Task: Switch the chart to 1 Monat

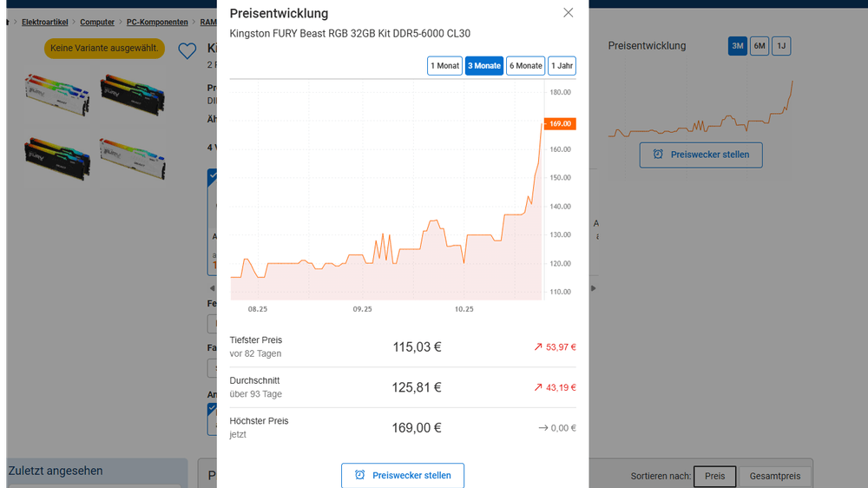Action: click(444, 66)
